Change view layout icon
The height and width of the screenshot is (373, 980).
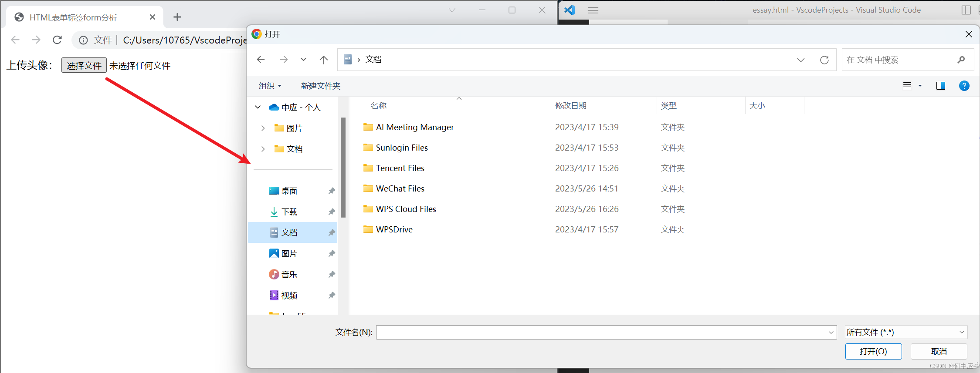pyautogui.click(x=907, y=86)
